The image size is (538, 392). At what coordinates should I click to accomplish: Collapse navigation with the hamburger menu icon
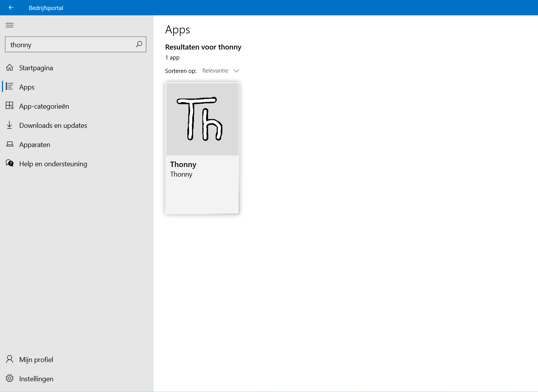10,25
